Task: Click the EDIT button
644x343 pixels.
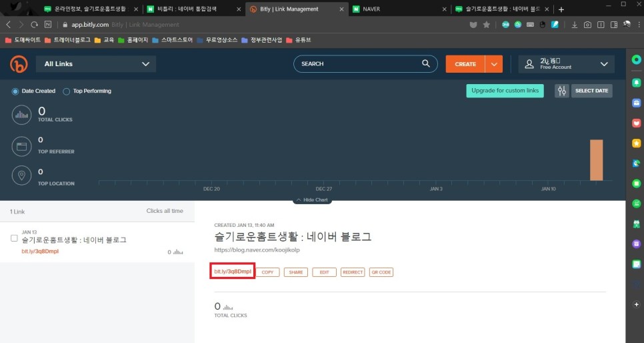Action: click(x=324, y=272)
